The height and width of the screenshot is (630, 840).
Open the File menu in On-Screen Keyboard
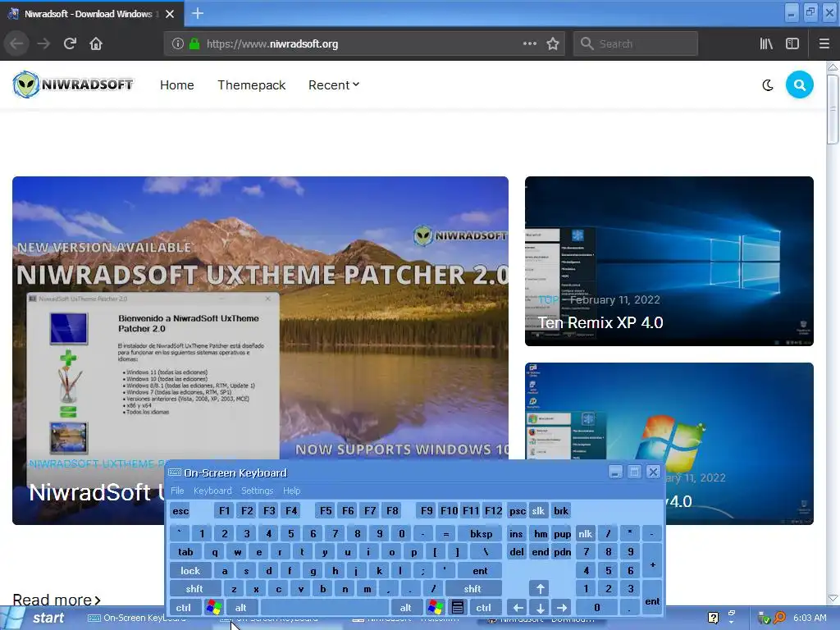(x=177, y=491)
